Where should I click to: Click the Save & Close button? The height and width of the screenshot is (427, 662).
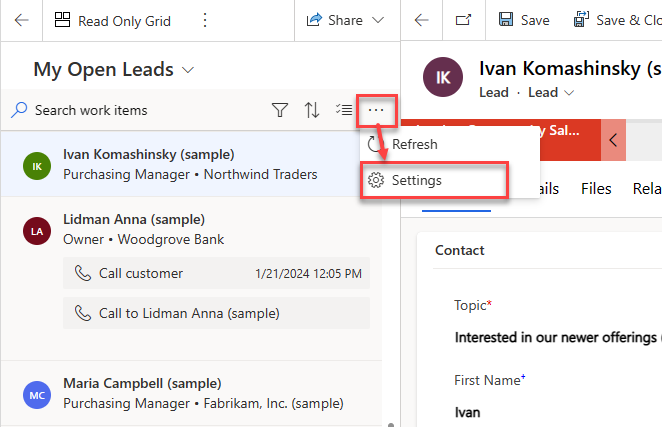[617, 20]
